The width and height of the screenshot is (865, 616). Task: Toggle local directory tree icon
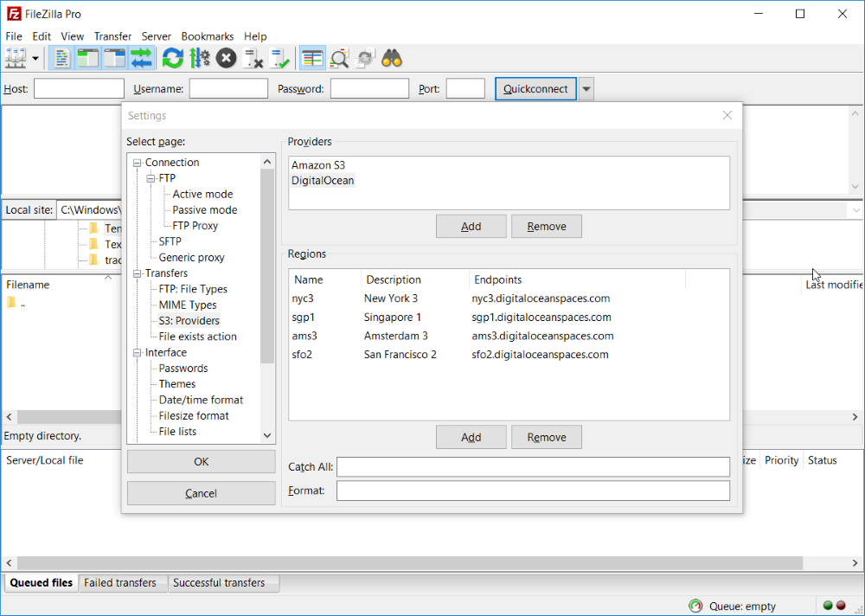[x=87, y=58]
